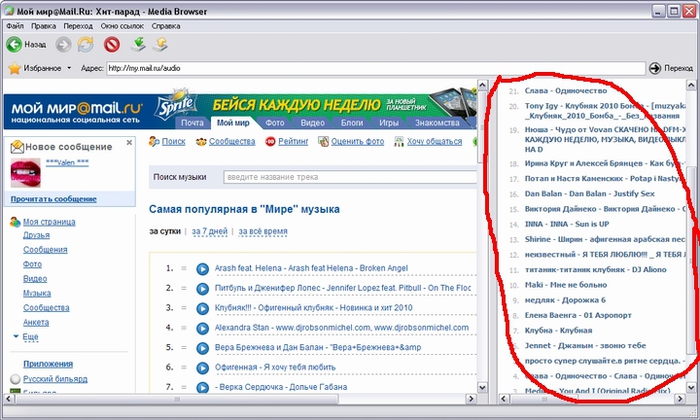The height and width of the screenshot is (420, 700).
Task: Play Офигенная - Я хочу тебя любить
Action: click(202, 368)
